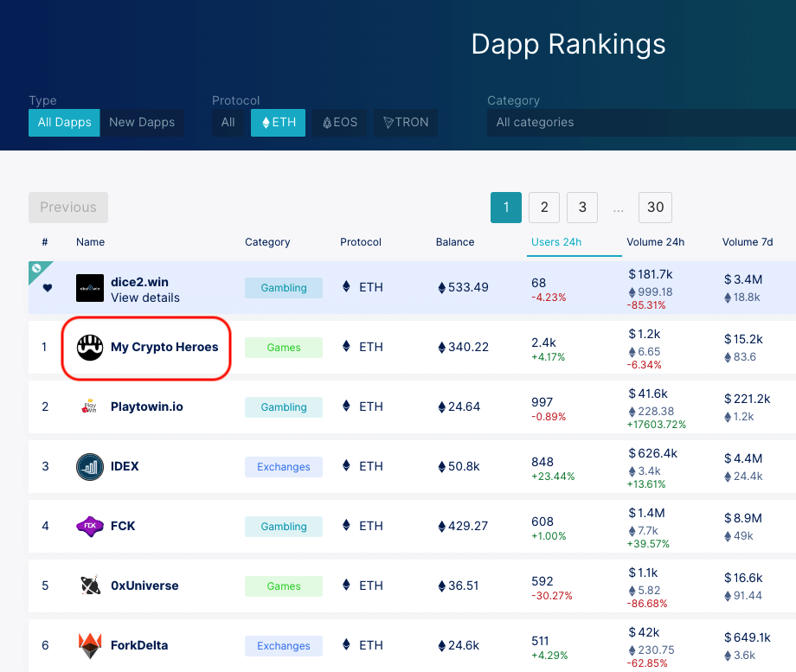Click the ForkDelta fox logo icon
This screenshot has width=796, height=672.
90,645
